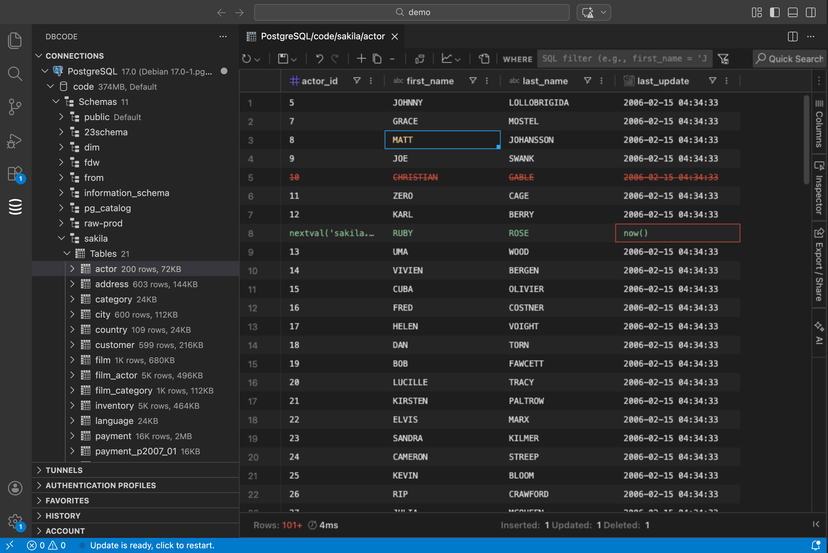
Task: Click the export clipboard icon in toolbar
Action: pyautogui.click(x=484, y=59)
